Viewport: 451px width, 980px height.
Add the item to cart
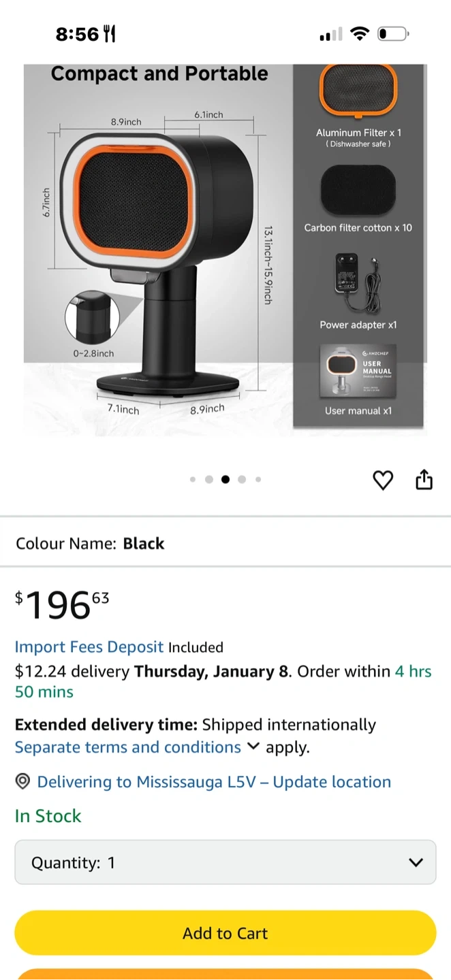226,933
